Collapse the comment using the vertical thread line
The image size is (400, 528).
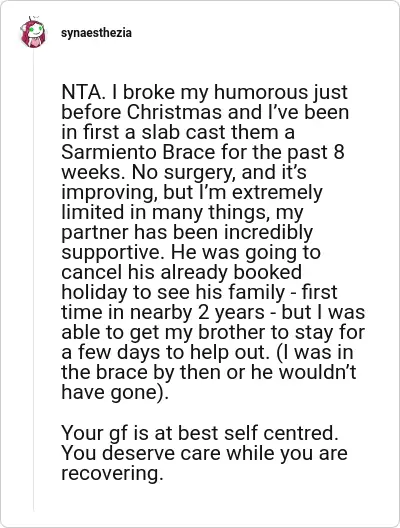[33, 279]
